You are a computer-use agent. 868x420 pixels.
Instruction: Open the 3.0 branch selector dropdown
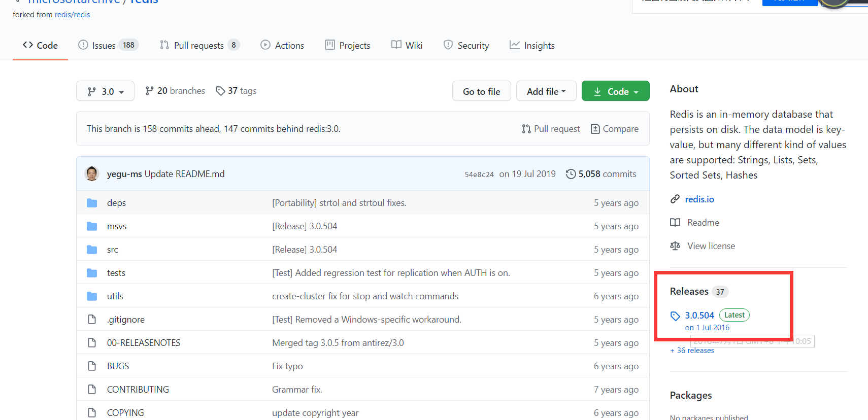(x=105, y=91)
